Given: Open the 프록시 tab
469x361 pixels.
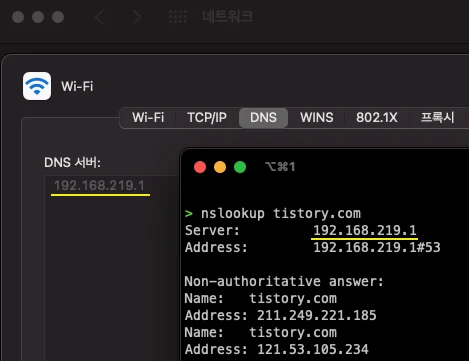Looking at the screenshot, I should (437, 117).
